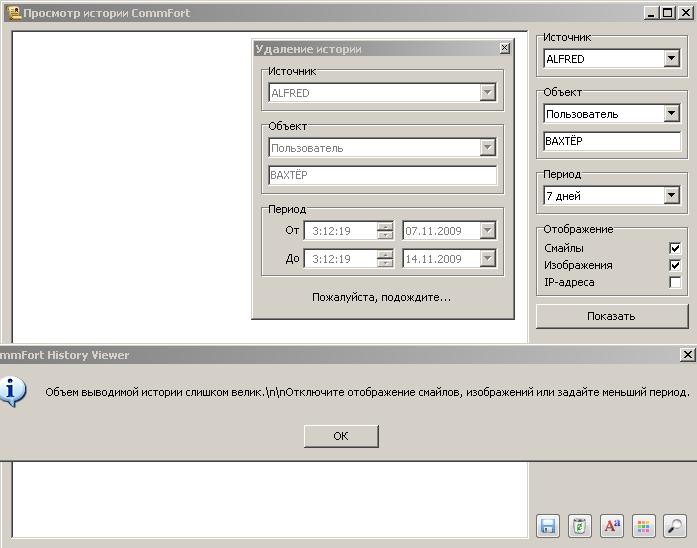Screen dimensions: 697x548
Task: Close the CommFort History Viewer message box
Action: point(687,355)
